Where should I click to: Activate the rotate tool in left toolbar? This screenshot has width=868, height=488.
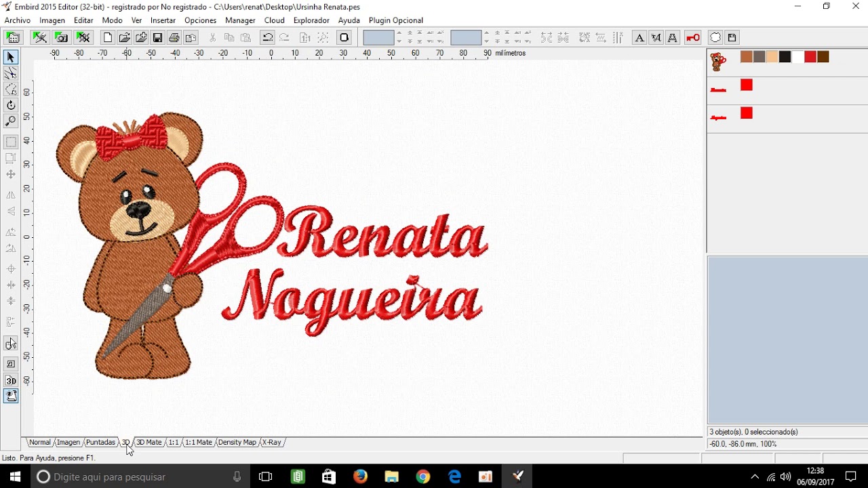pyautogui.click(x=11, y=105)
